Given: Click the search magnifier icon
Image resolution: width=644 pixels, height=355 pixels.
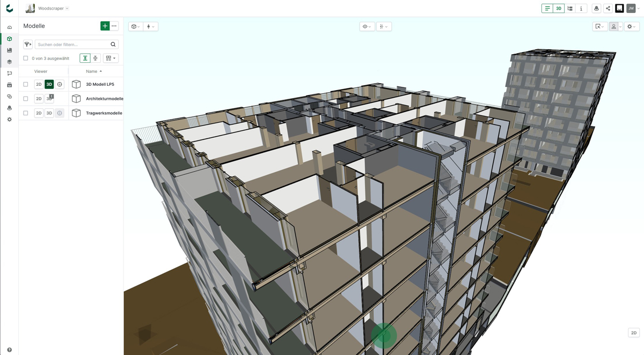Looking at the screenshot, I should (113, 45).
